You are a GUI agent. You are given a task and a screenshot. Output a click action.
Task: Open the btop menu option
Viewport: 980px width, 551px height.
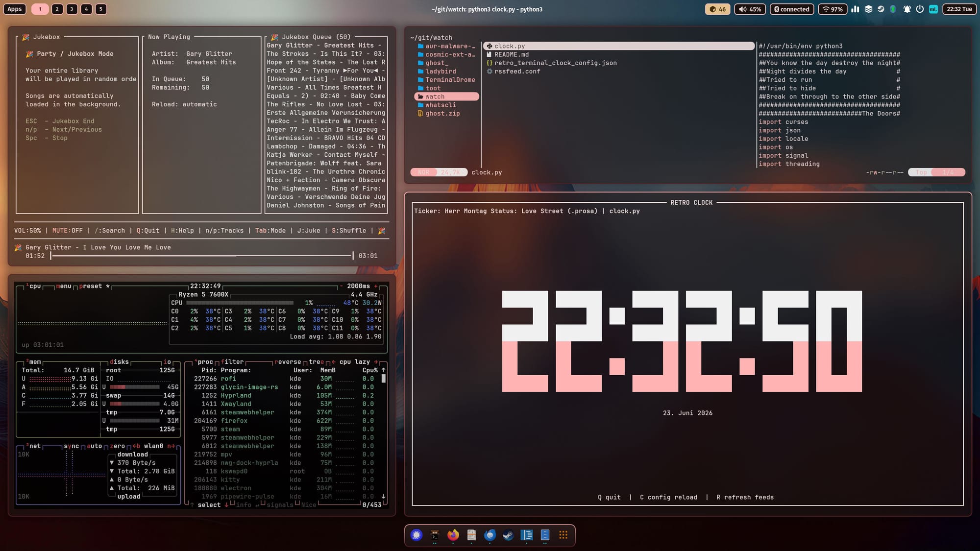(63, 286)
